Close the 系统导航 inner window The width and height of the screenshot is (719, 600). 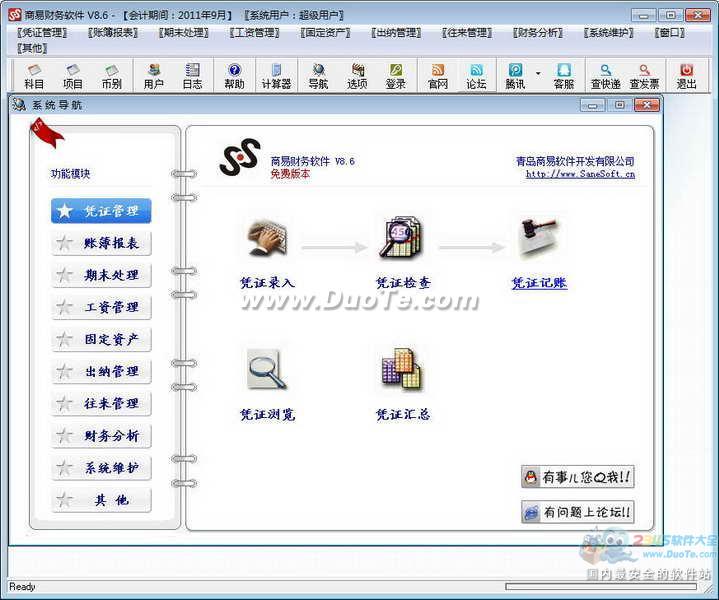pos(647,106)
